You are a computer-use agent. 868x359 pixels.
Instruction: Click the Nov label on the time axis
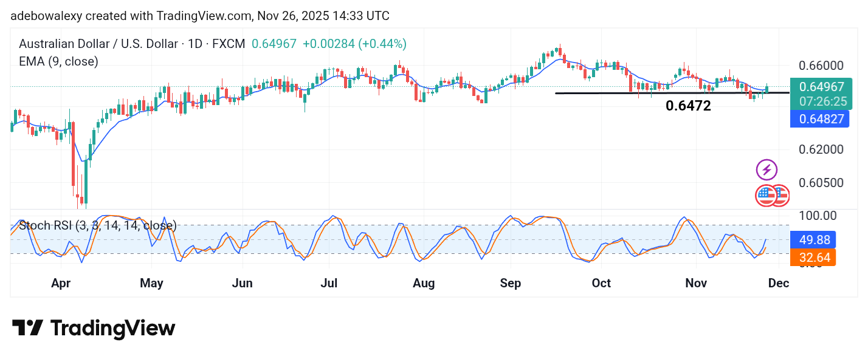pyautogui.click(x=696, y=284)
